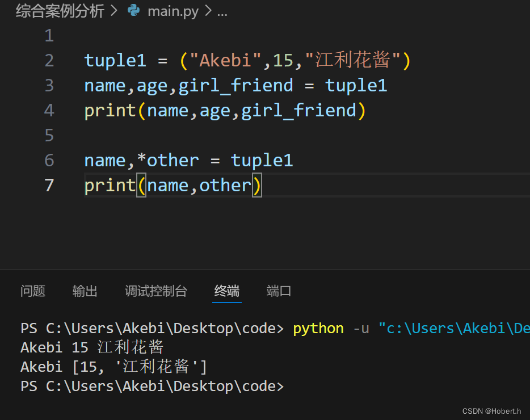
Task: Click the highlighted closing parenthesis on line 7
Action: (257, 186)
